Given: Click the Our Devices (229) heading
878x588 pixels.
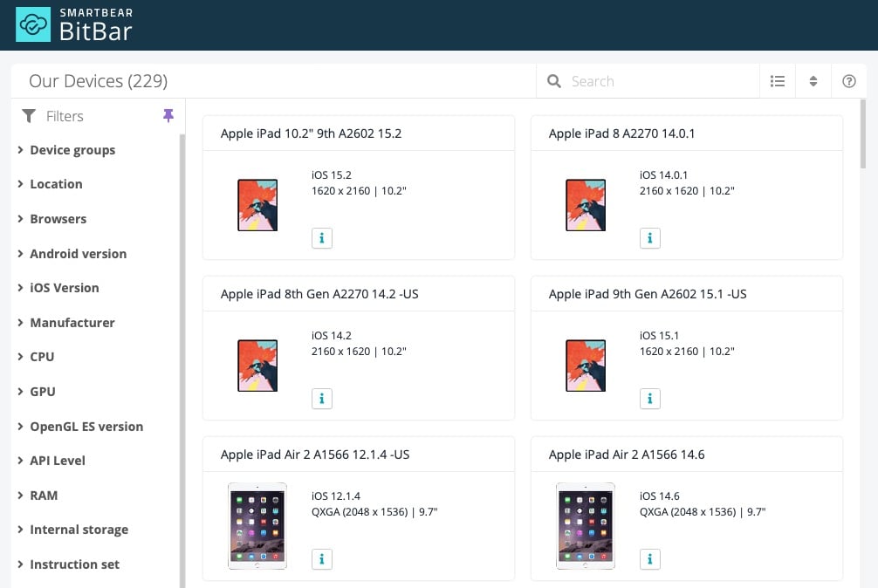Looking at the screenshot, I should pyautogui.click(x=98, y=81).
